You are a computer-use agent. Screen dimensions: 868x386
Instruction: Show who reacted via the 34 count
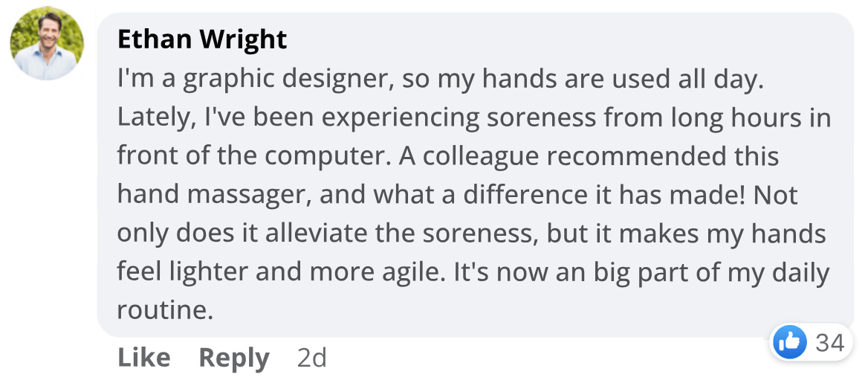(x=829, y=343)
